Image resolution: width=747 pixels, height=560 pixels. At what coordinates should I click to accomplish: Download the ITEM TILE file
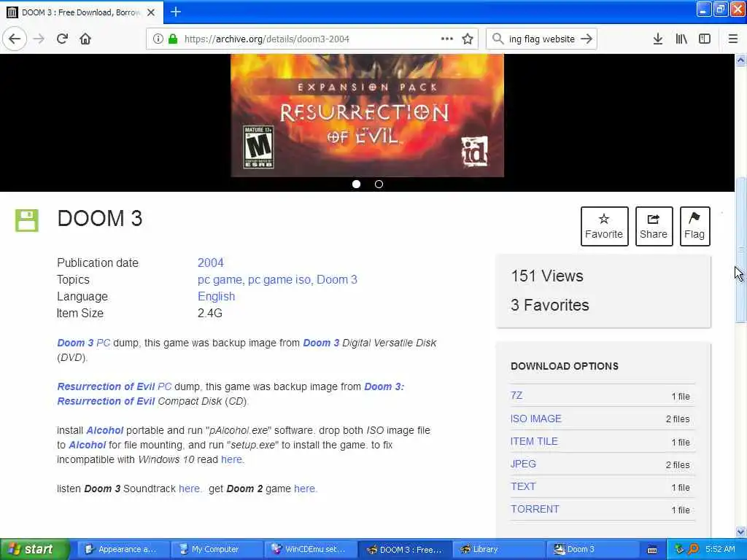click(534, 441)
